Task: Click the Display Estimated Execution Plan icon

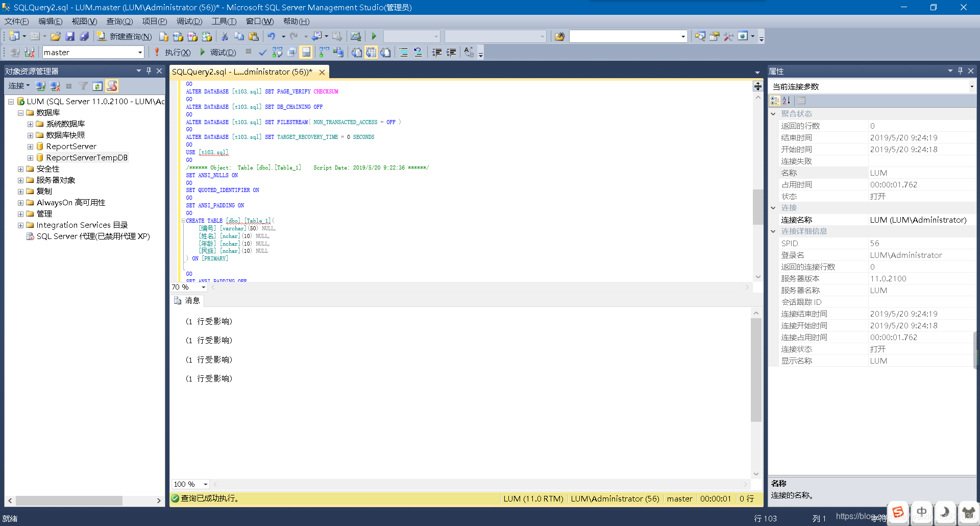Action: pyautogui.click(x=277, y=52)
